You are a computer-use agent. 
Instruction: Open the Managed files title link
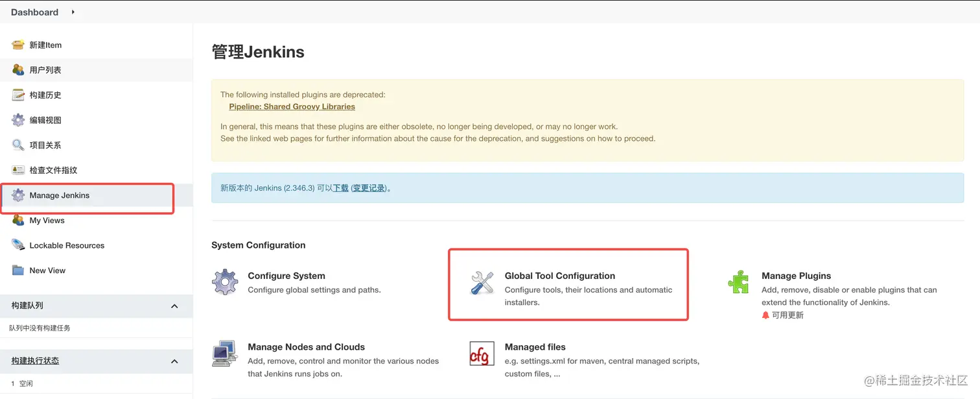(535, 347)
